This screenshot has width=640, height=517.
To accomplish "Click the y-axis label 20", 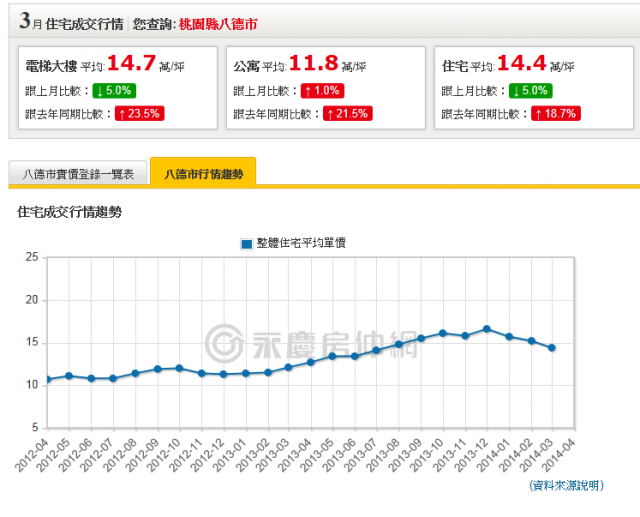I will [x=32, y=300].
